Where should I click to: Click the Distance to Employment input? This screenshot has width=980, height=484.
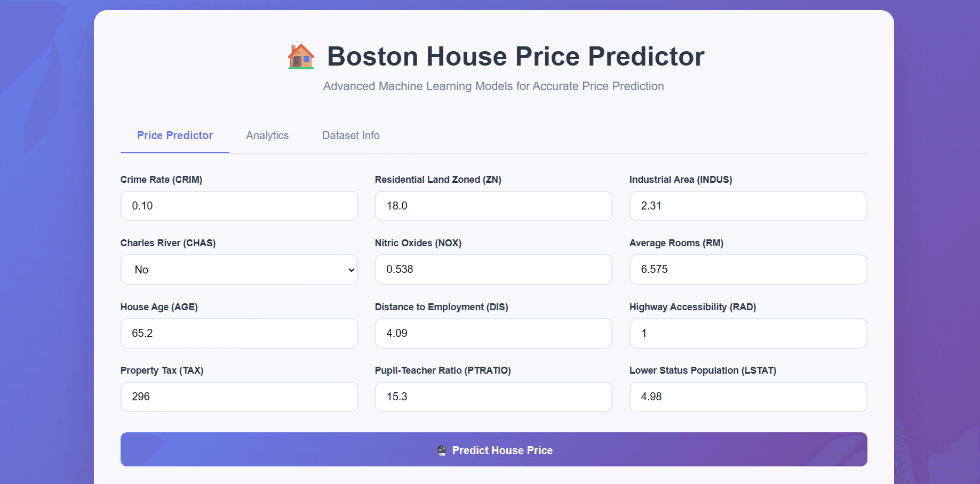tap(493, 333)
